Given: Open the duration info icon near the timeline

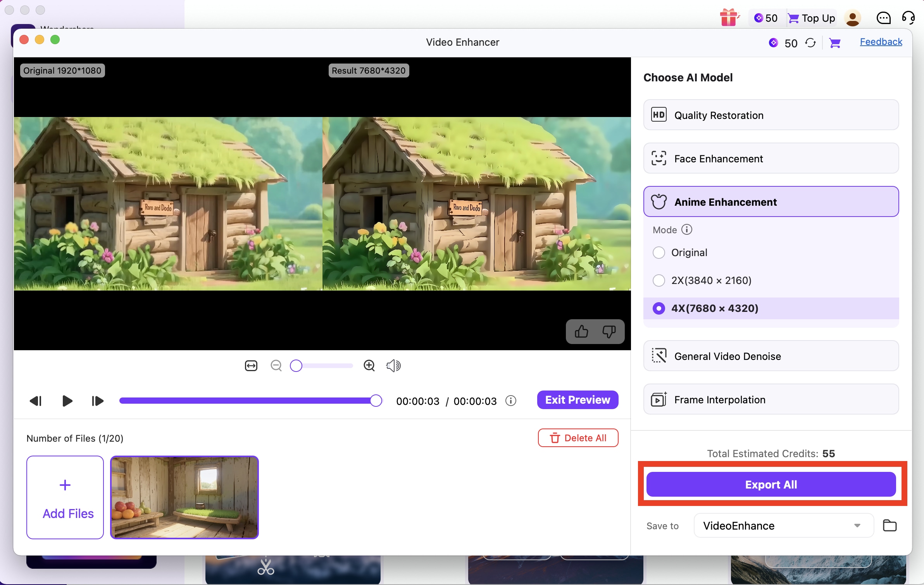Looking at the screenshot, I should click(511, 401).
